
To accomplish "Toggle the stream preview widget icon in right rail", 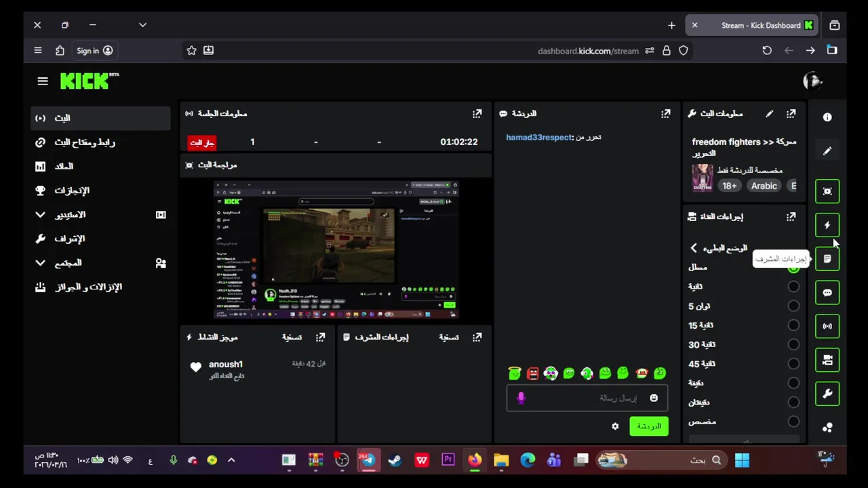I will pyautogui.click(x=827, y=191).
